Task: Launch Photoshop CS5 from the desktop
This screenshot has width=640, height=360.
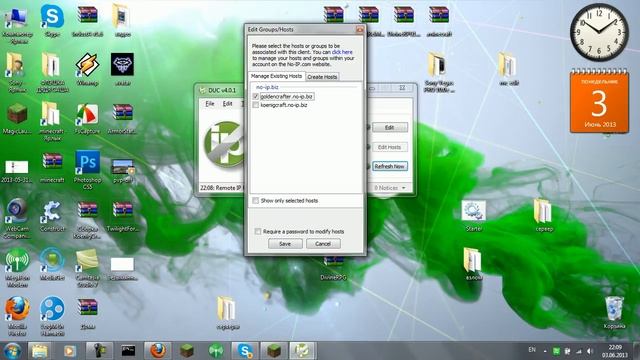Action: point(87,169)
